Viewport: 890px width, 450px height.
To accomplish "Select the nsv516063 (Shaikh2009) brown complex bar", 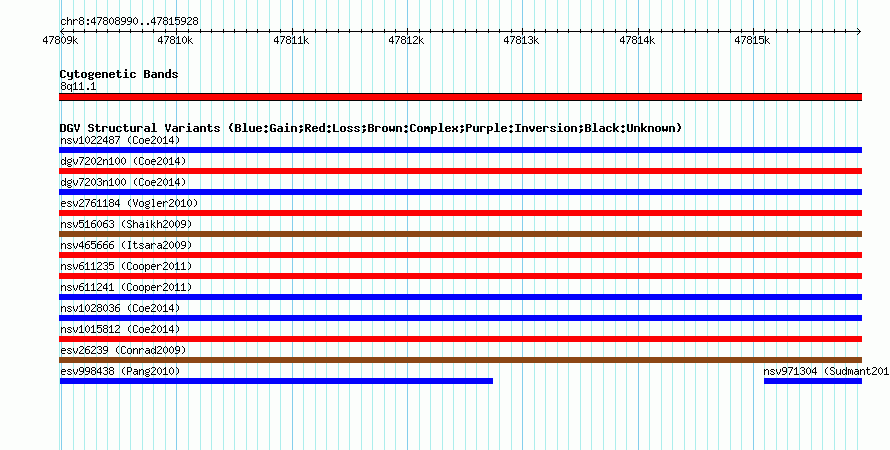I will click(x=460, y=234).
